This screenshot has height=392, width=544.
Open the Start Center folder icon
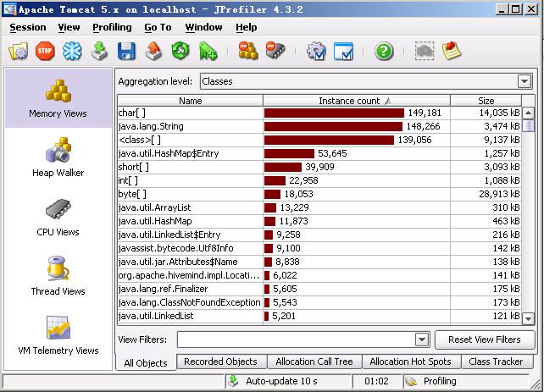click(x=19, y=52)
